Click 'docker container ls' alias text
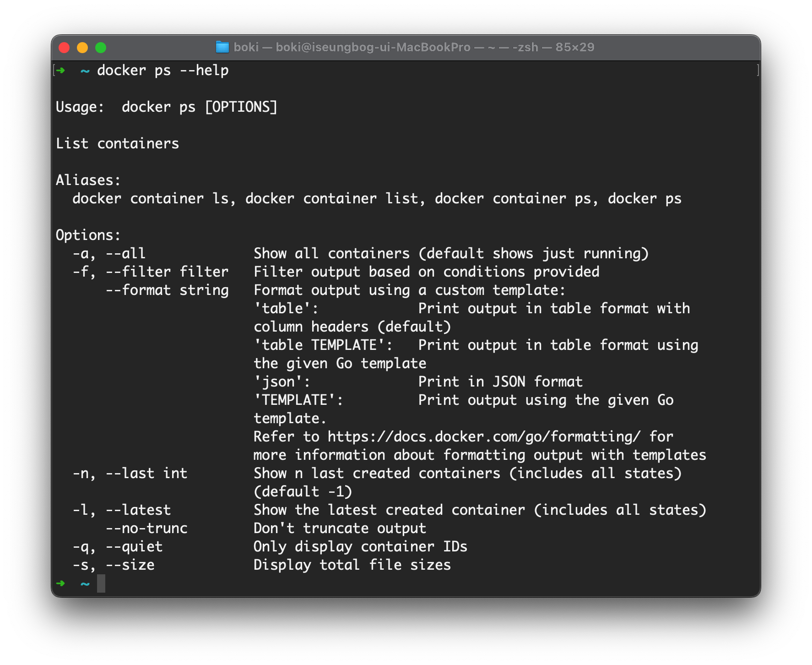This screenshot has width=812, height=665. [x=151, y=199]
